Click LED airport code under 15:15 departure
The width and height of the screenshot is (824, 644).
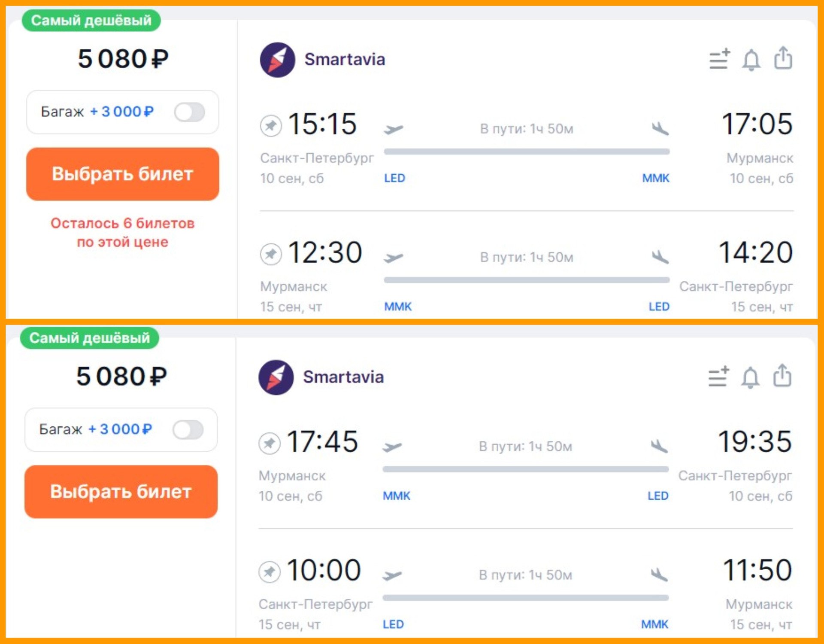pos(394,178)
